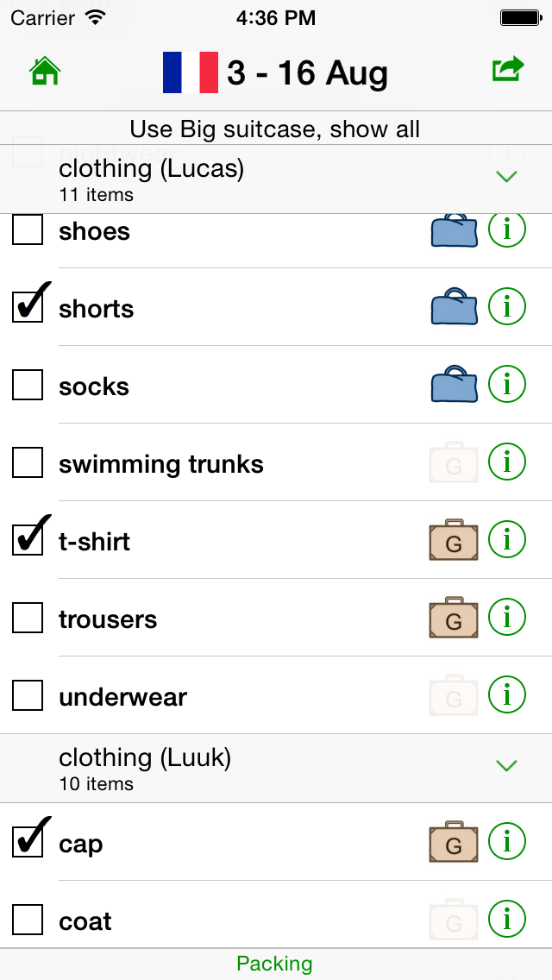Open info for the shorts item
The image size is (552, 980).
click(507, 306)
